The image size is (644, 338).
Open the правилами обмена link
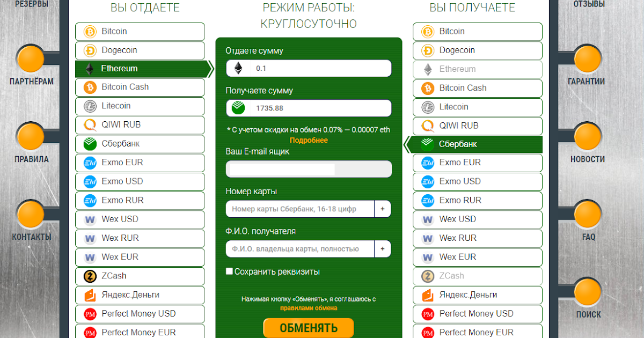(x=309, y=308)
